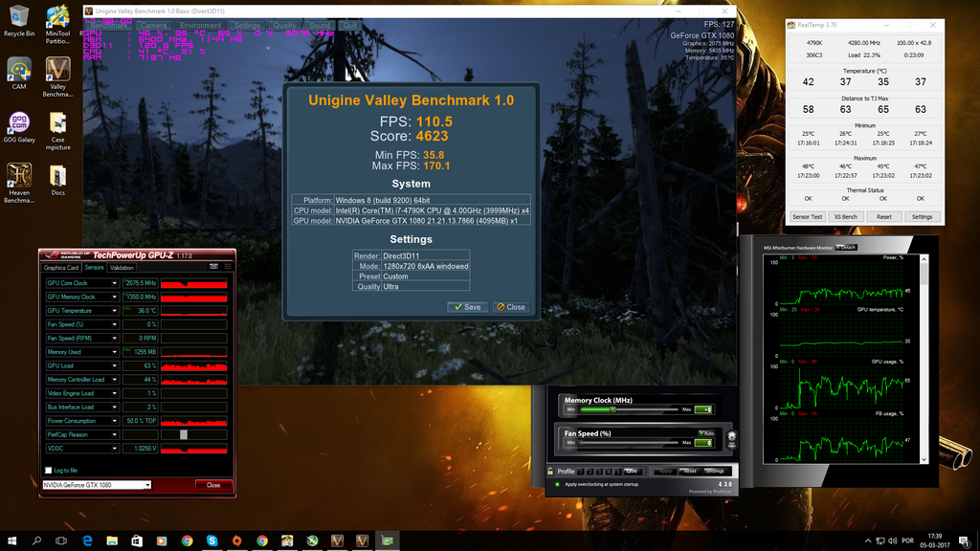
Task: Switch to Validation tab in GPU-Z
Action: [x=122, y=268]
